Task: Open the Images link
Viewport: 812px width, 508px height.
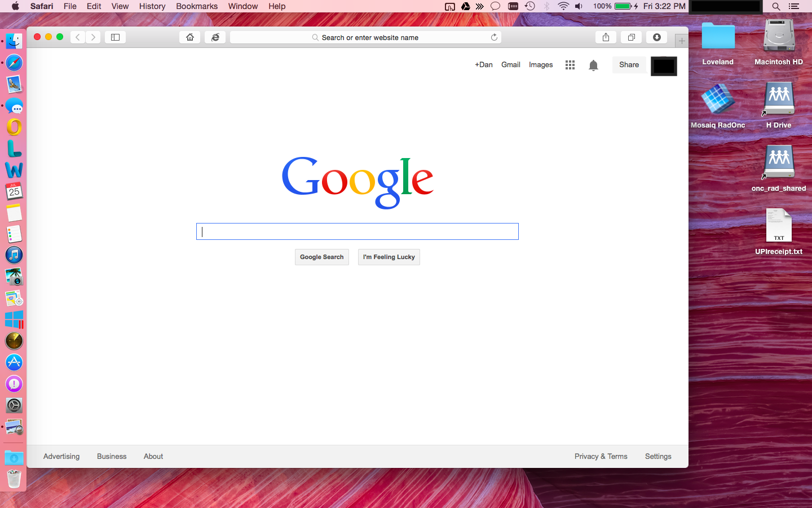Action: (x=541, y=65)
